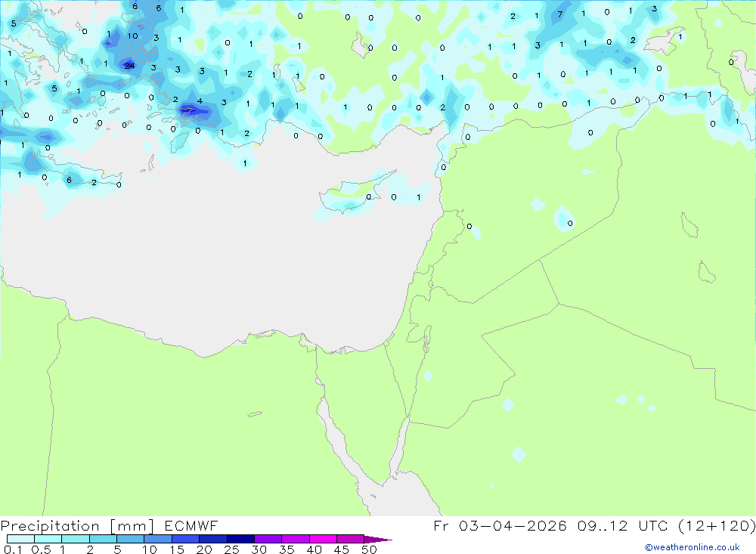Click the '24' precipitation value on map
Screen dimensions: 756x554
click(x=130, y=66)
